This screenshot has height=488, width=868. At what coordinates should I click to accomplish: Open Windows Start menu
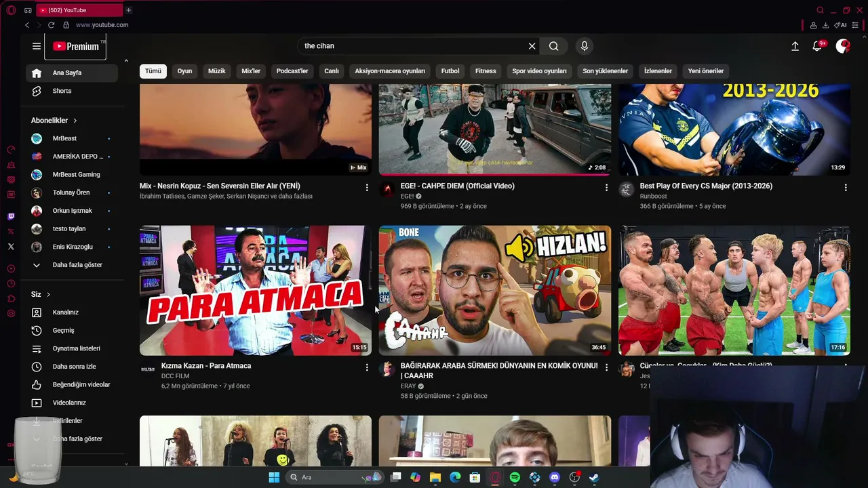click(274, 478)
